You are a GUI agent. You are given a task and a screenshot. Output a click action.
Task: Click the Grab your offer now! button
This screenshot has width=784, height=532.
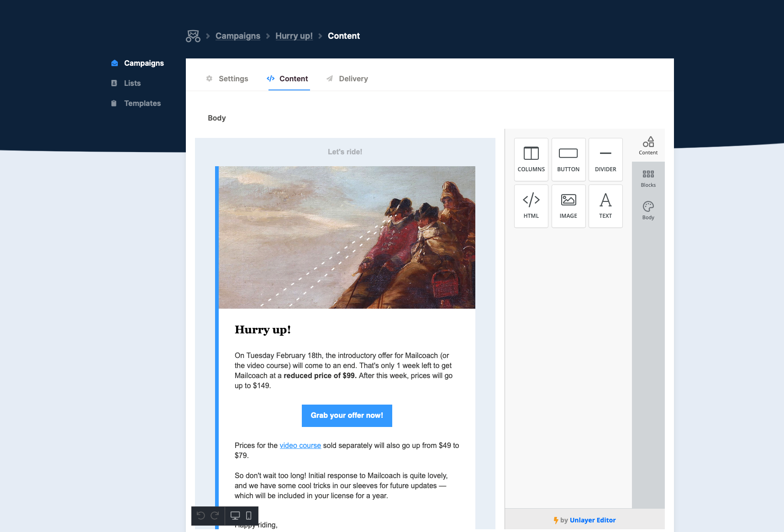click(347, 416)
